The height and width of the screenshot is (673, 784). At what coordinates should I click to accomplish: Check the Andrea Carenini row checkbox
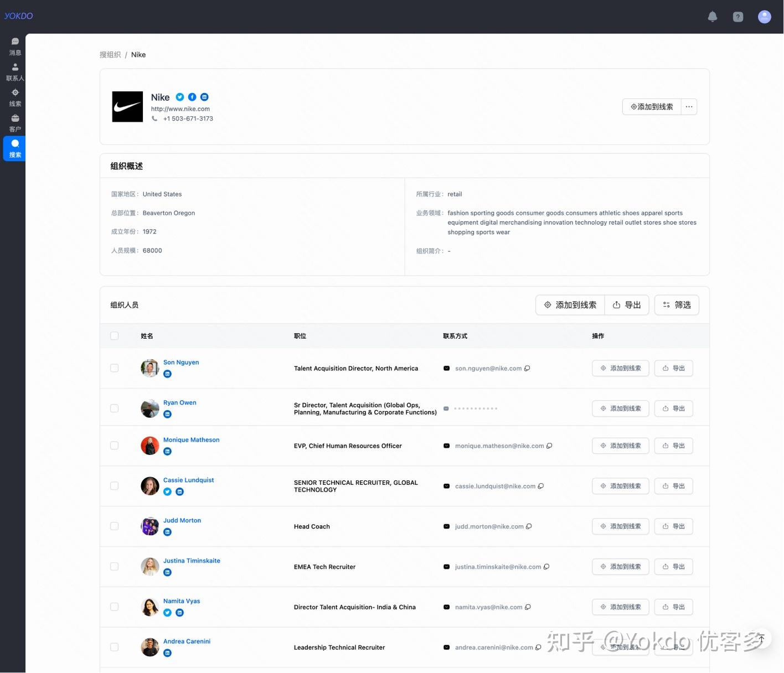[x=115, y=647]
